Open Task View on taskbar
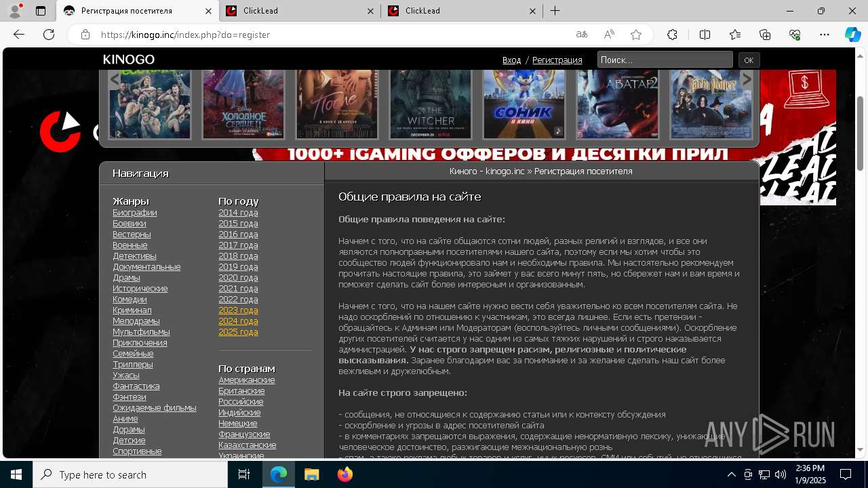 point(245,474)
